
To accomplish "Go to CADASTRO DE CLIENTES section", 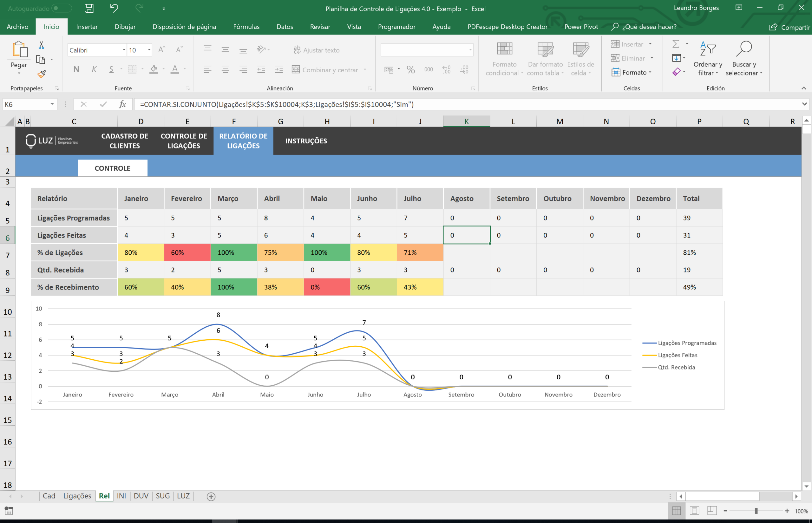I will pyautogui.click(x=125, y=141).
